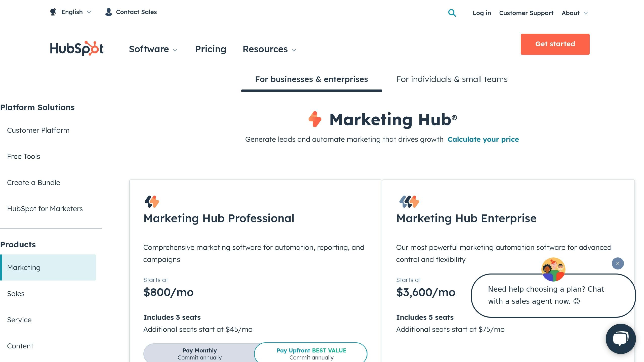Open the About dropdown
This screenshot has height=362, width=644.
coord(575,13)
